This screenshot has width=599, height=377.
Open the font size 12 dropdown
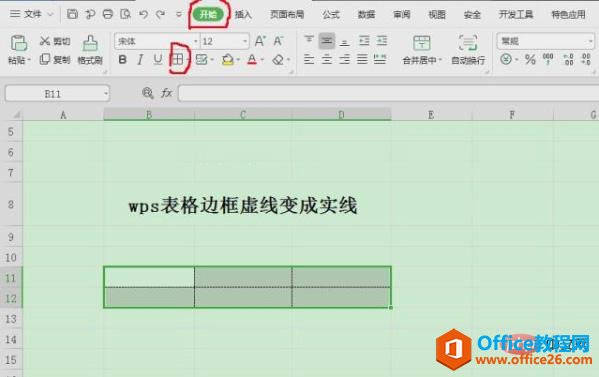point(245,41)
